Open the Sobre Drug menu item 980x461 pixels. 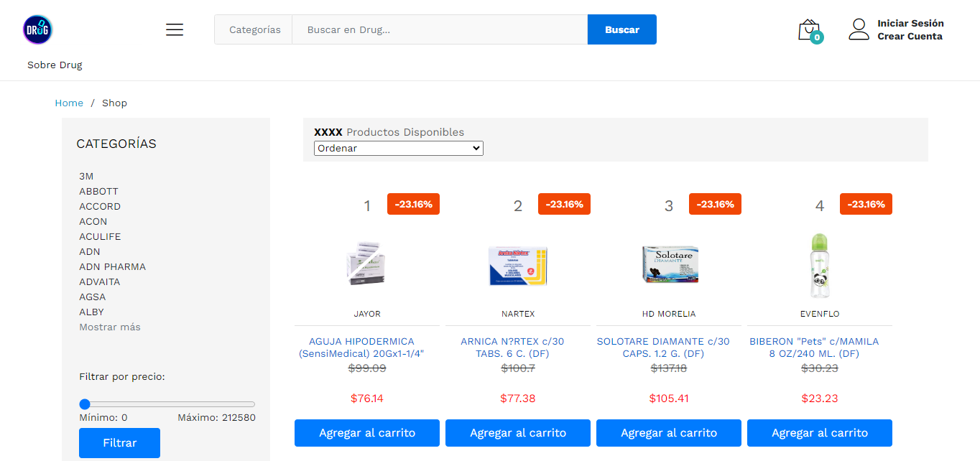click(55, 65)
